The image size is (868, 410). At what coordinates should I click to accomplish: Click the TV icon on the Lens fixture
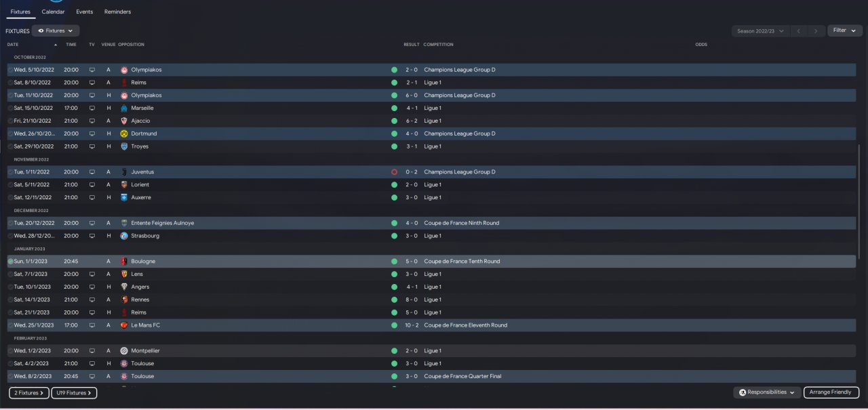point(92,274)
